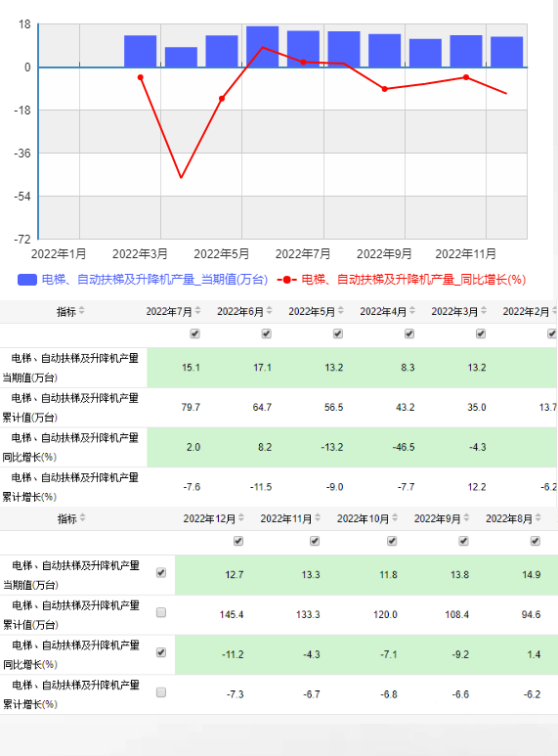Select the 2022年9月 column header

click(x=437, y=518)
